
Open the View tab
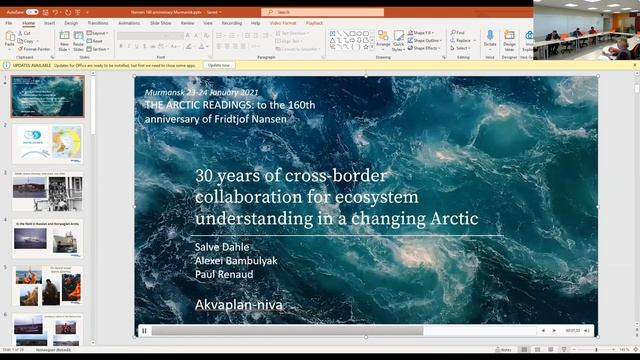208,23
